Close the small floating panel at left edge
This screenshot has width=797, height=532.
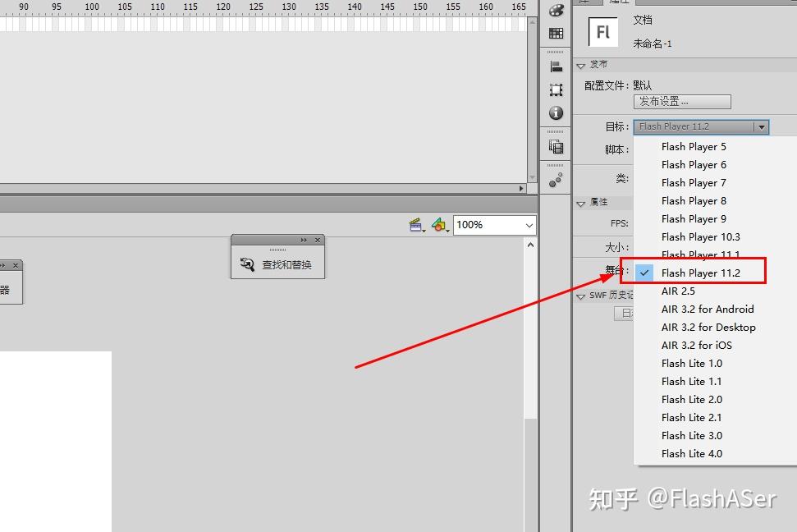(16, 265)
